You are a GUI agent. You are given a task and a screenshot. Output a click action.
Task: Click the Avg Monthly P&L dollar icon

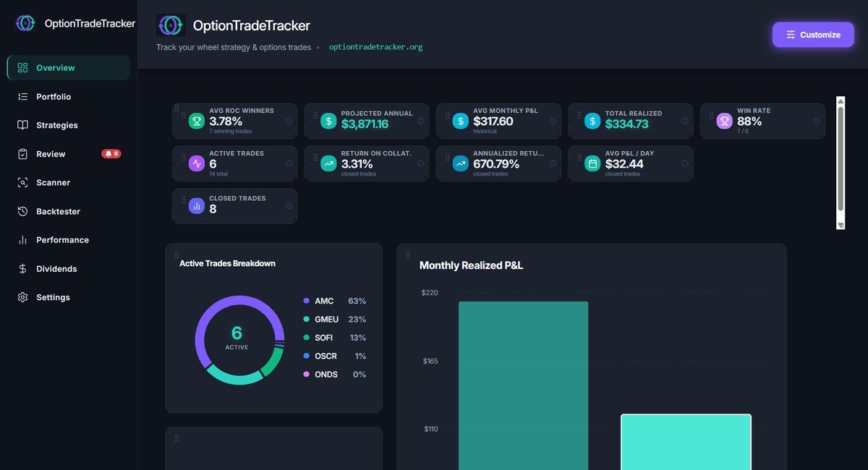(460, 121)
